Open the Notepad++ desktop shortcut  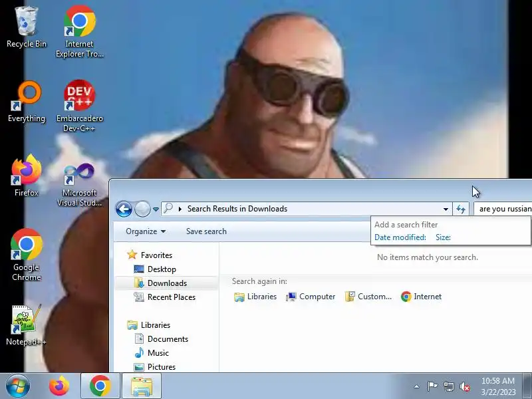[27, 325]
